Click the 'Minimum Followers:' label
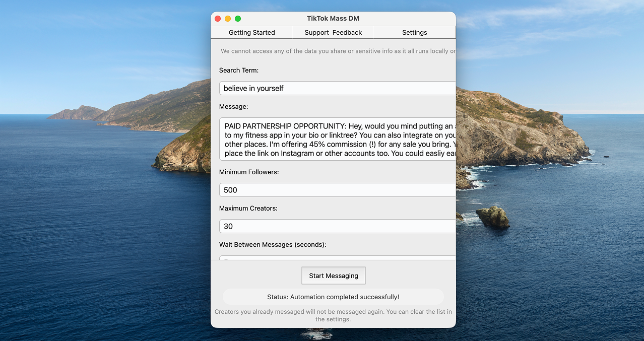 coord(249,172)
